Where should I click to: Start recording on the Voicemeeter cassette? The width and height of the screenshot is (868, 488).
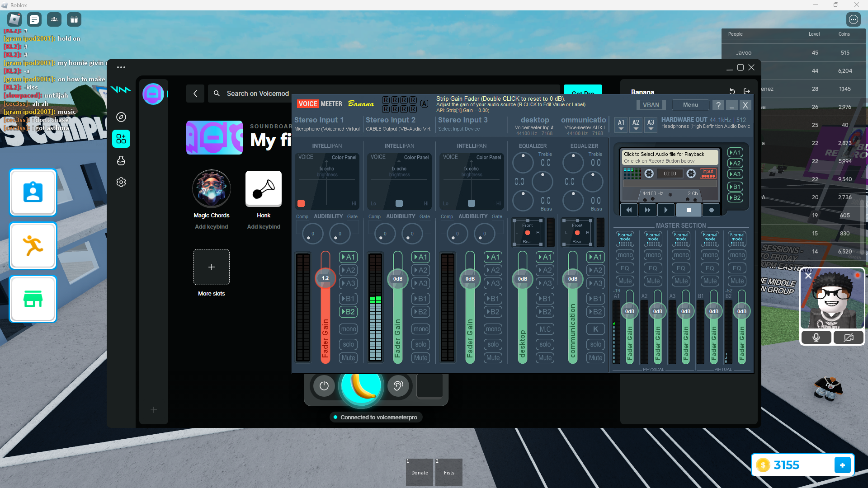coord(712,210)
